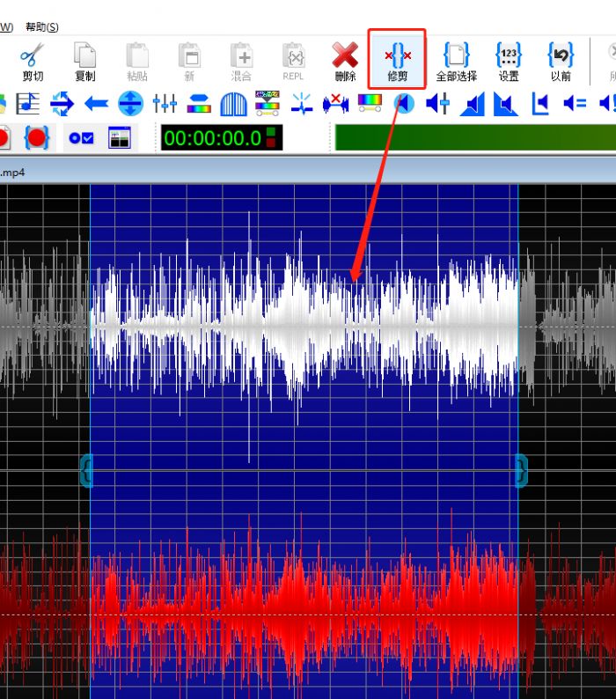Image resolution: width=616 pixels, height=699 pixels.
Task: Open 设置 (Set) selection button
Action: tap(509, 61)
